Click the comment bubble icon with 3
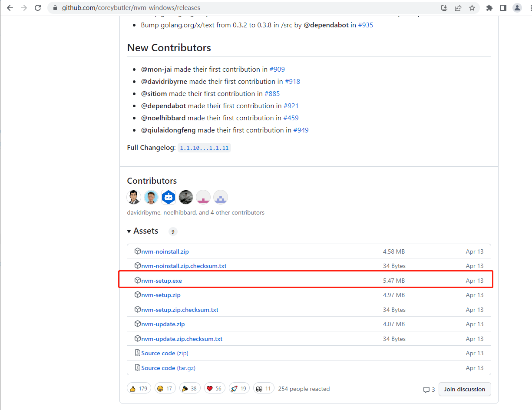This screenshot has width=532, height=410. (426, 390)
